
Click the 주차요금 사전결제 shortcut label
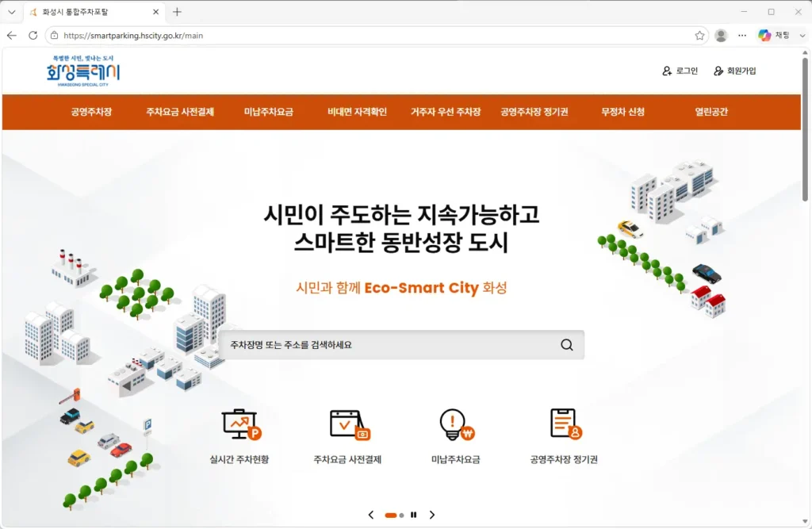[x=347, y=459]
